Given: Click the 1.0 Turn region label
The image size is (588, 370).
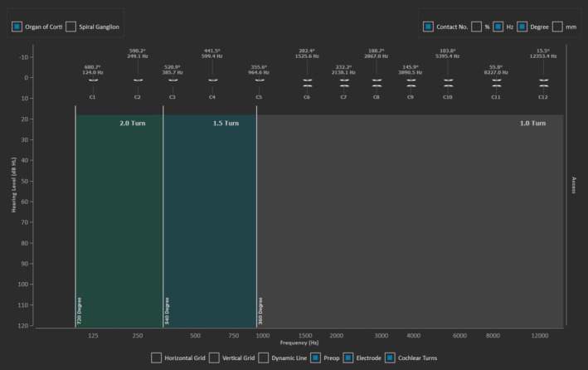Looking at the screenshot, I should pos(532,123).
